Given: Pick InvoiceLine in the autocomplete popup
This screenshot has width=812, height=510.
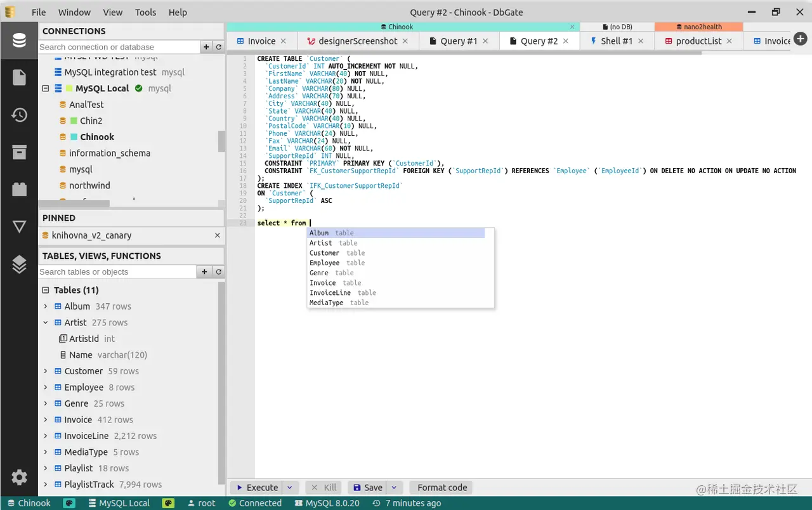Looking at the screenshot, I should click(x=396, y=293).
